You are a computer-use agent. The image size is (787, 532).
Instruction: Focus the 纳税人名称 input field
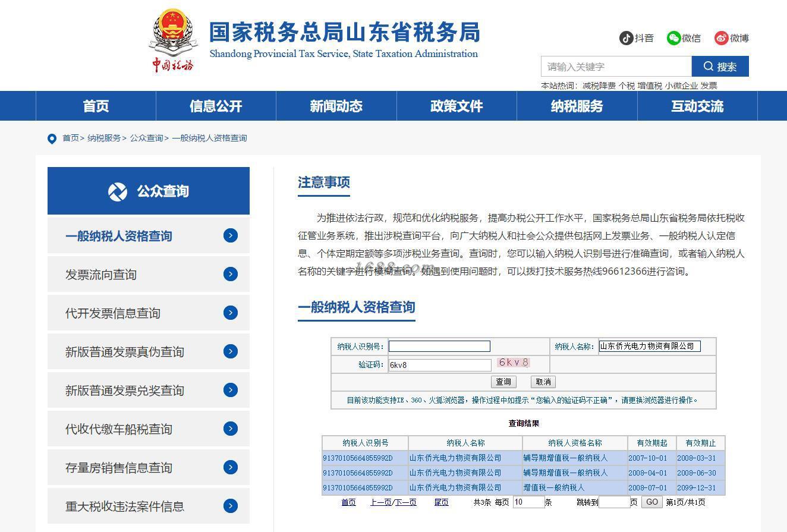pos(650,346)
